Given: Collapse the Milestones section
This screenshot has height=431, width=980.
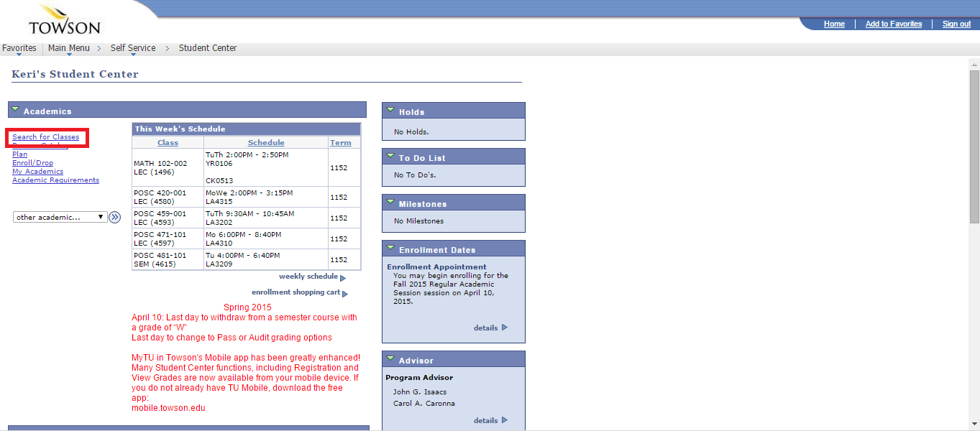Looking at the screenshot, I should tap(389, 202).
